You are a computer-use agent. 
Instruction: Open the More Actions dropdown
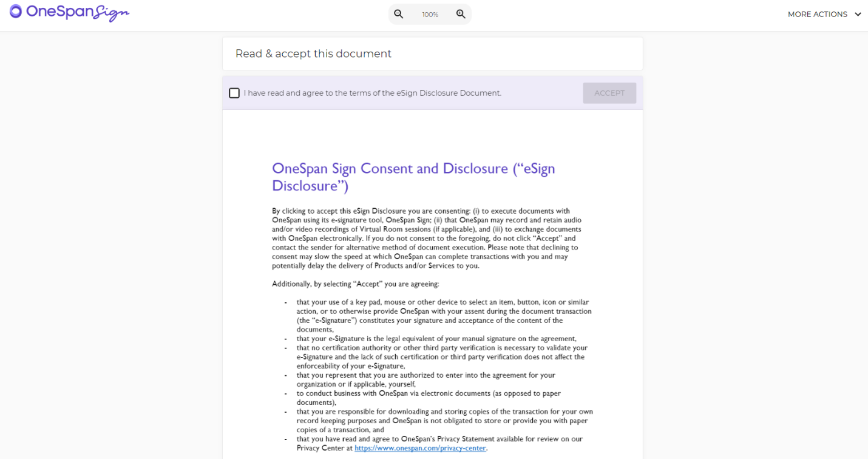point(824,14)
